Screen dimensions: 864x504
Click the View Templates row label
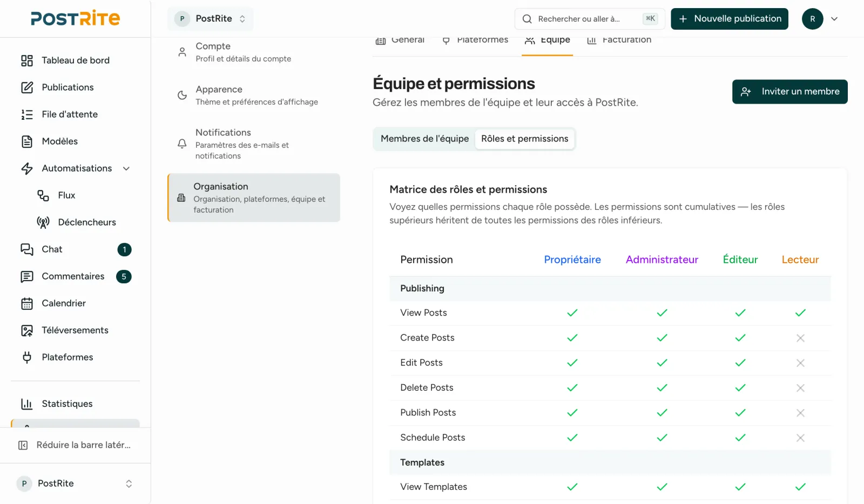pos(434,487)
